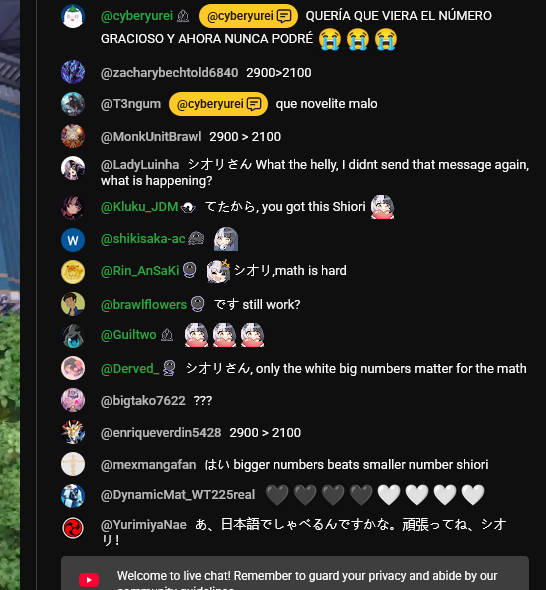
Task: Click the red swirl avatar of YurimiyaNae
Action: point(73,528)
